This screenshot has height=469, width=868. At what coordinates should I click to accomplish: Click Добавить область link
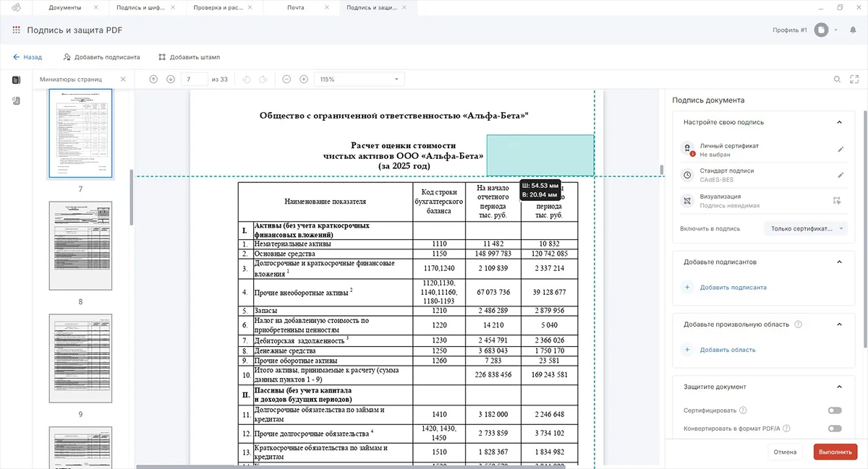(x=727, y=350)
